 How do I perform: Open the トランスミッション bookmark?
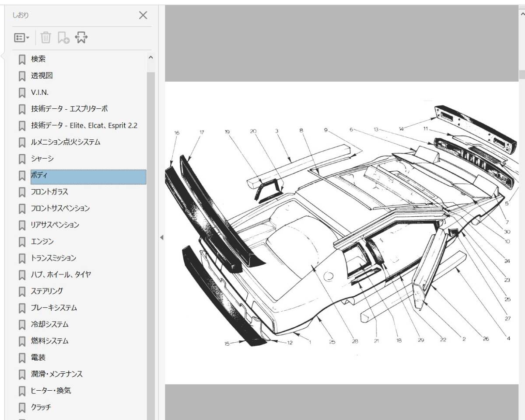click(53, 258)
